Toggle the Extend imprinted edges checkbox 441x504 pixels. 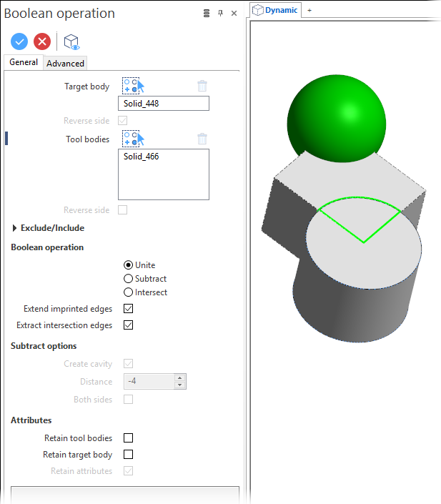pyautogui.click(x=128, y=309)
